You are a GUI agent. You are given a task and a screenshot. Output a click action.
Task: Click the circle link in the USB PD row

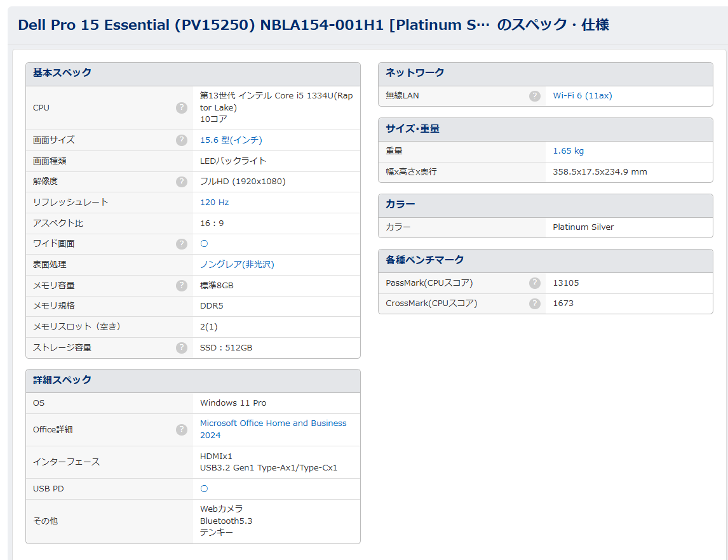[205, 488]
